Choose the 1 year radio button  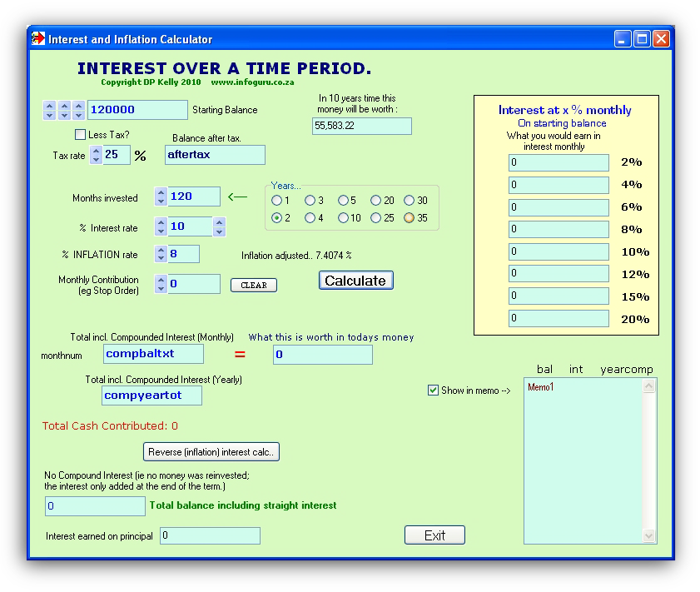(x=276, y=201)
